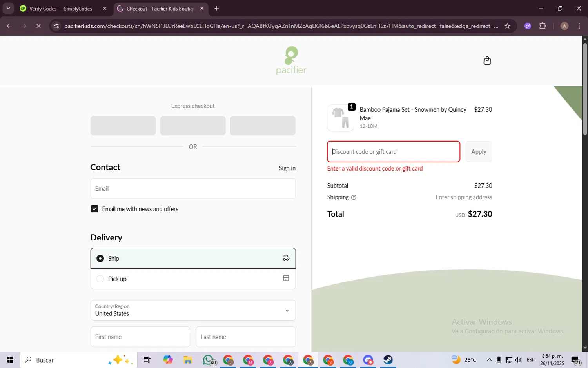
Task: Click the browser address bar URL
Action: 281,26
